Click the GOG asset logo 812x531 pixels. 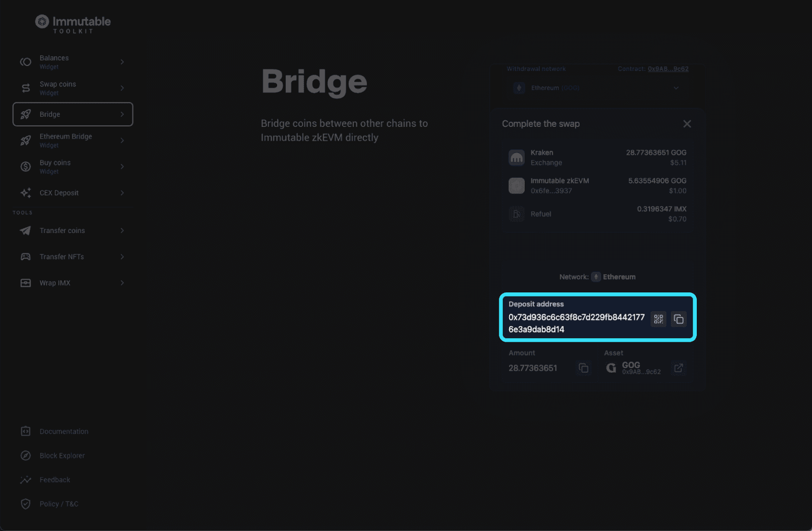[x=612, y=368]
